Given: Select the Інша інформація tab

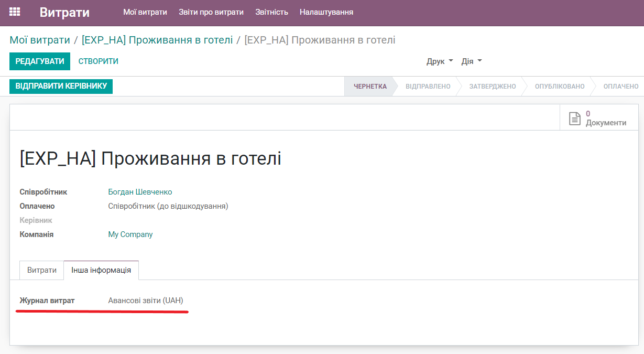Looking at the screenshot, I should click(101, 270).
